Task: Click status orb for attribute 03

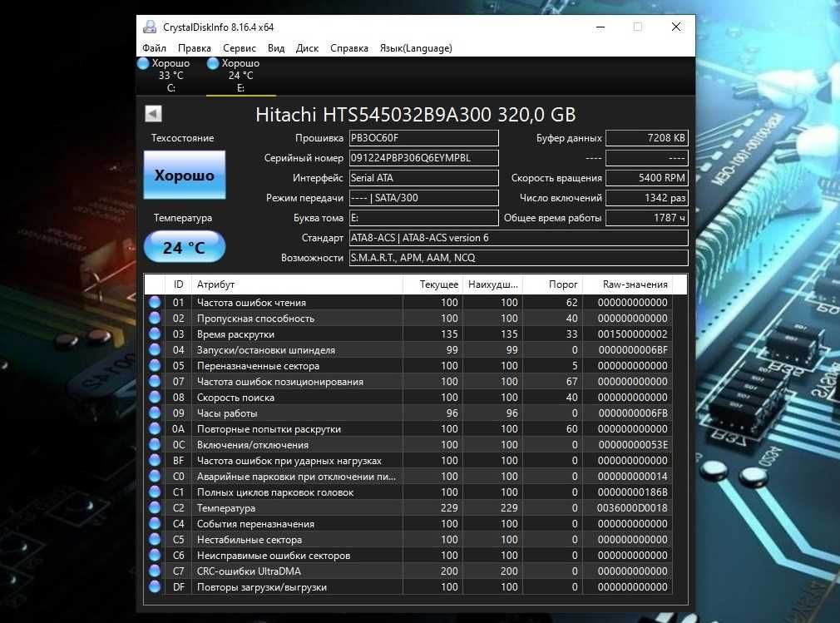Action: pyautogui.click(x=155, y=334)
